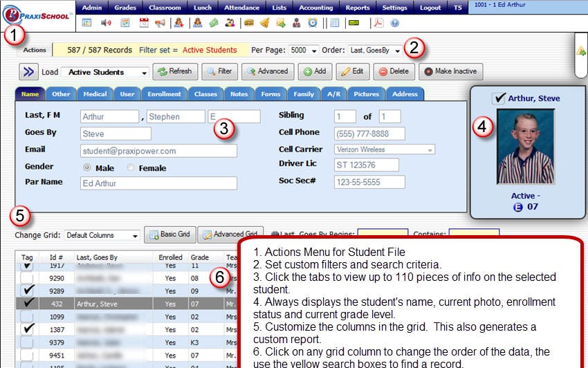Click the Email input field
Screen dimensions: 588x368
click(158, 151)
